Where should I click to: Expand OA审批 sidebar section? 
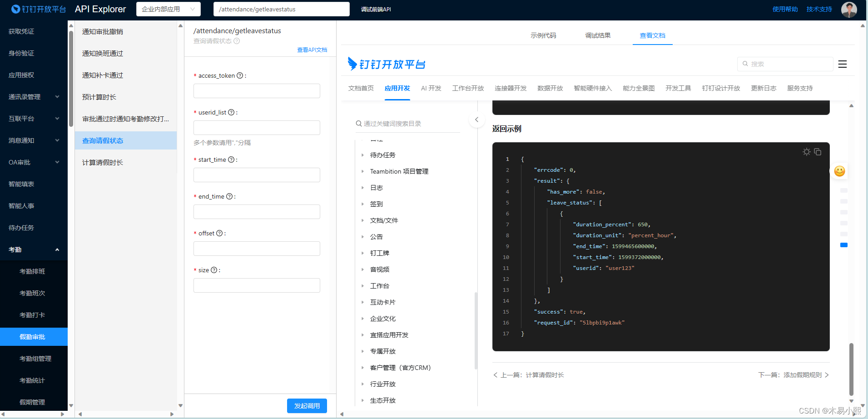pos(34,162)
